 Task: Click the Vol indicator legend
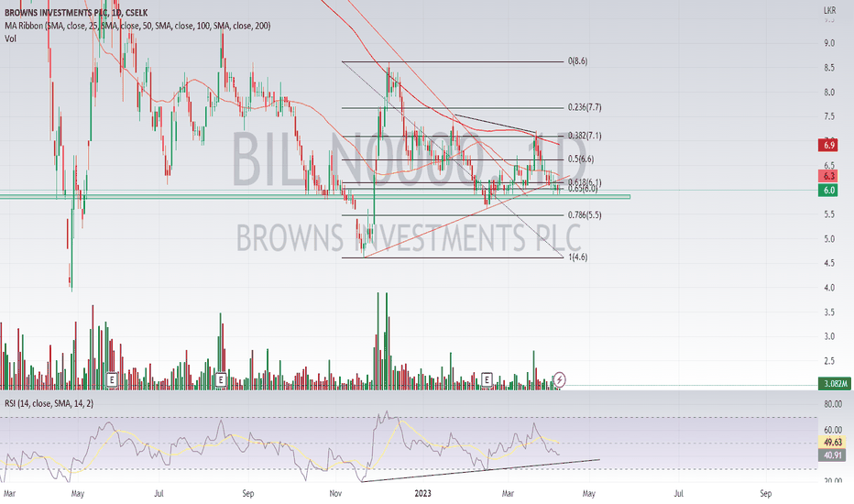coord(10,38)
